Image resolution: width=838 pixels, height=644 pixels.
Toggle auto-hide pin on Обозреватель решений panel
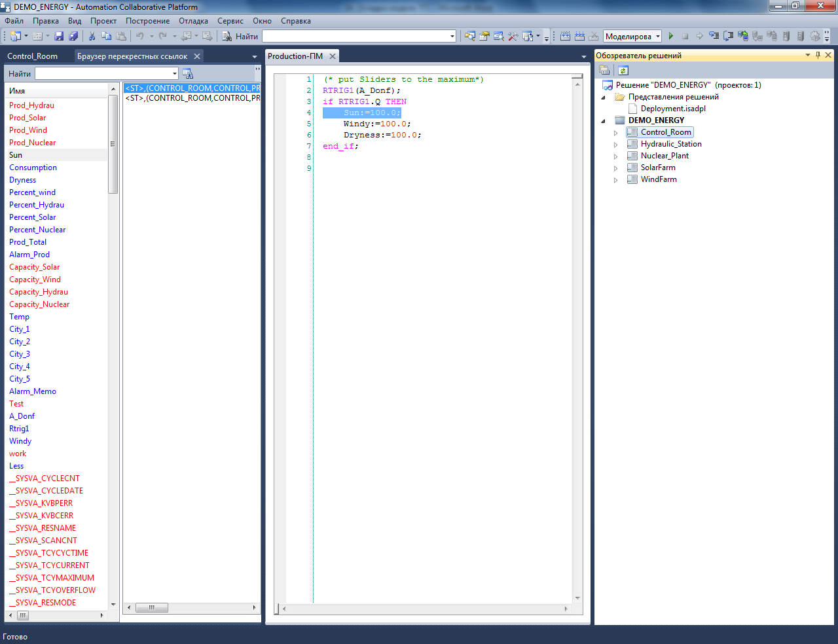coord(818,56)
